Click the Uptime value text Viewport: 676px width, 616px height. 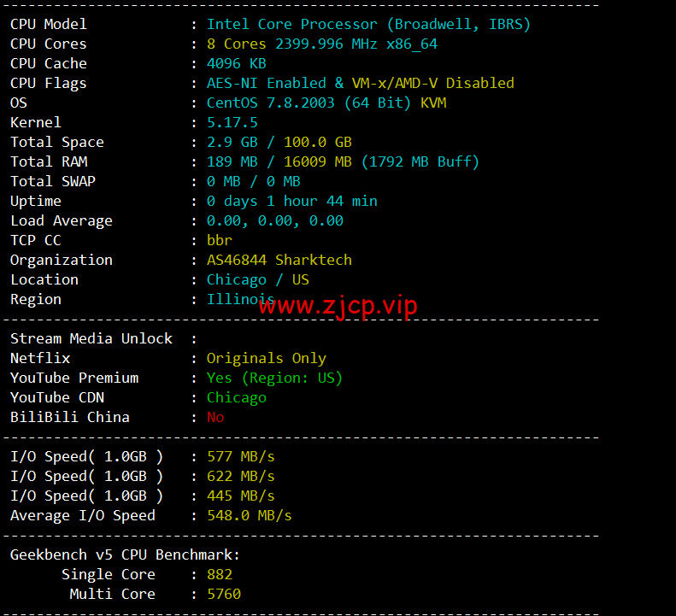pos(292,201)
